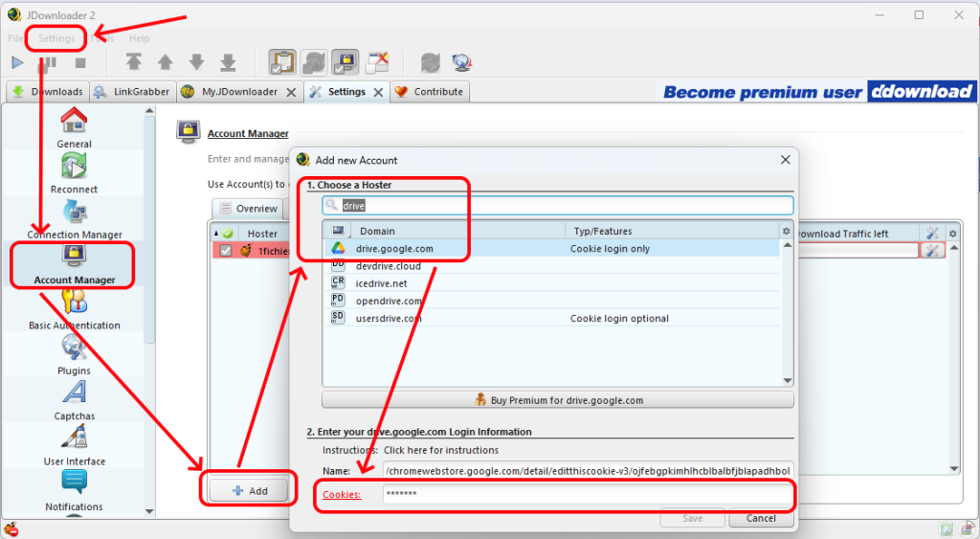This screenshot has width=980, height=539.
Task: Click Cancel in Add new Account dialog
Action: click(761, 518)
